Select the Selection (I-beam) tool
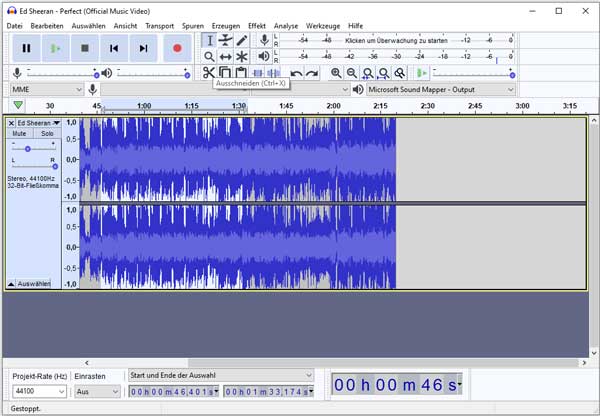 click(209, 40)
